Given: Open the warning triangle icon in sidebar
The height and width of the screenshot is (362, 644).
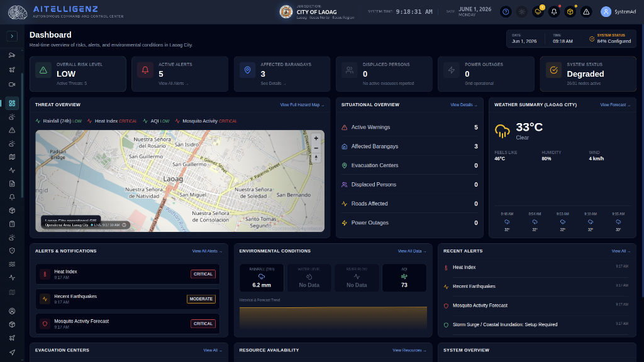Looking at the screenshot, I should point(12,130).
